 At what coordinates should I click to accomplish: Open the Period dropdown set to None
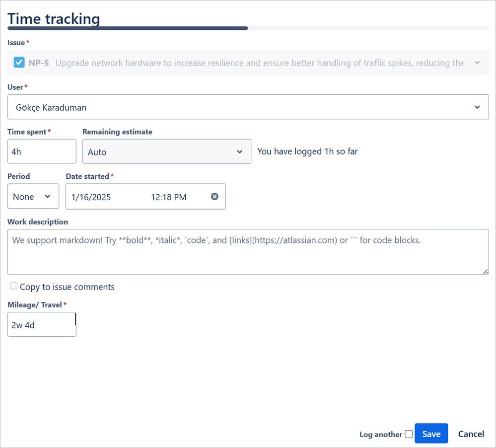point(33,197)
